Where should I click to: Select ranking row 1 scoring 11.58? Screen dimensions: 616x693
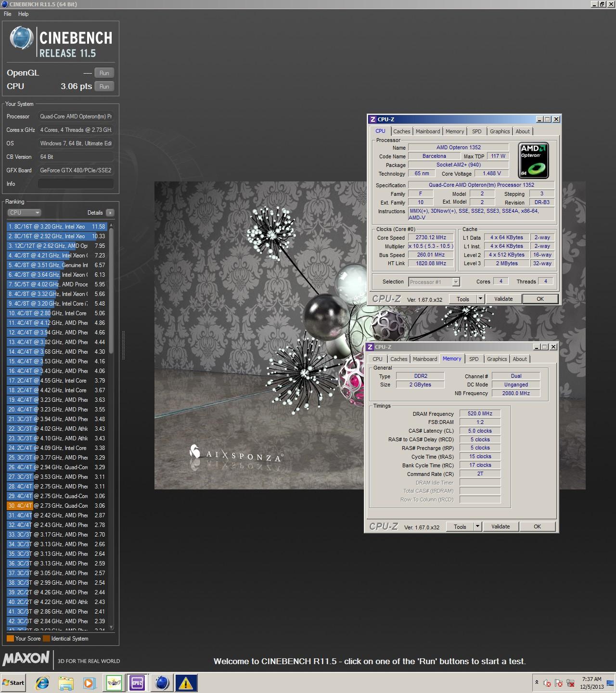point(57,227)
